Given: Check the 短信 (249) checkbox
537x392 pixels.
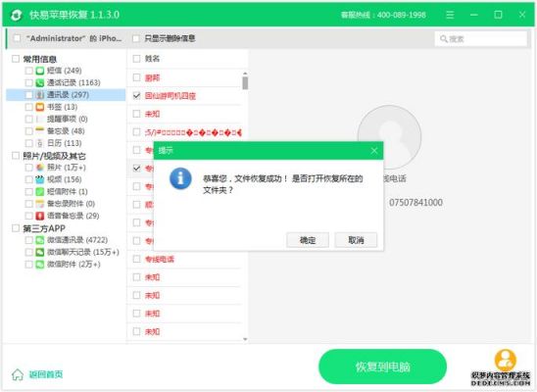Looking at the screenshot, I should click(x=29, y=71).
